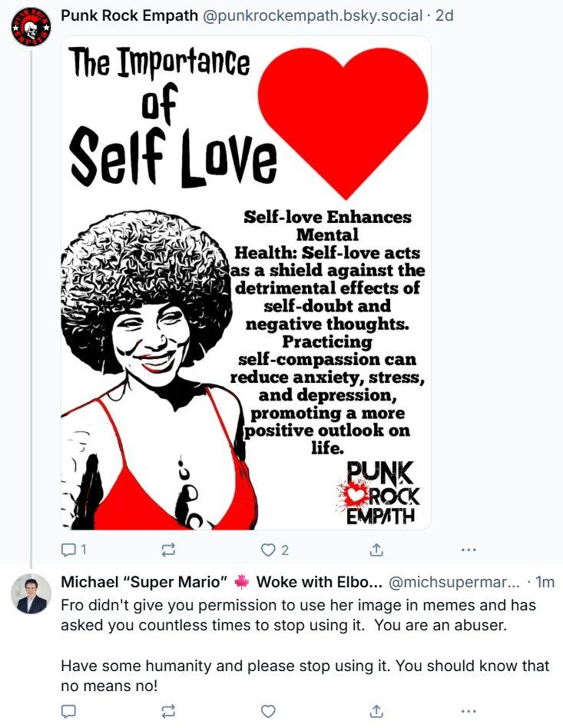Like Michael Super Mario's reply
The height and width of the screenshot is (728, 563).
pos(268,711)
